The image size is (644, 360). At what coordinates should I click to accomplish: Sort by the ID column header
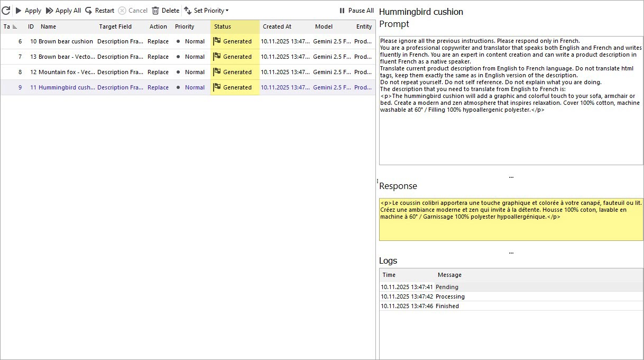(31, 26)
